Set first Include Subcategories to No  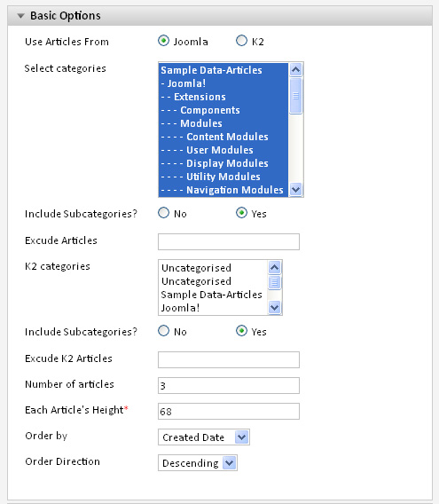(x=163, y=213)
